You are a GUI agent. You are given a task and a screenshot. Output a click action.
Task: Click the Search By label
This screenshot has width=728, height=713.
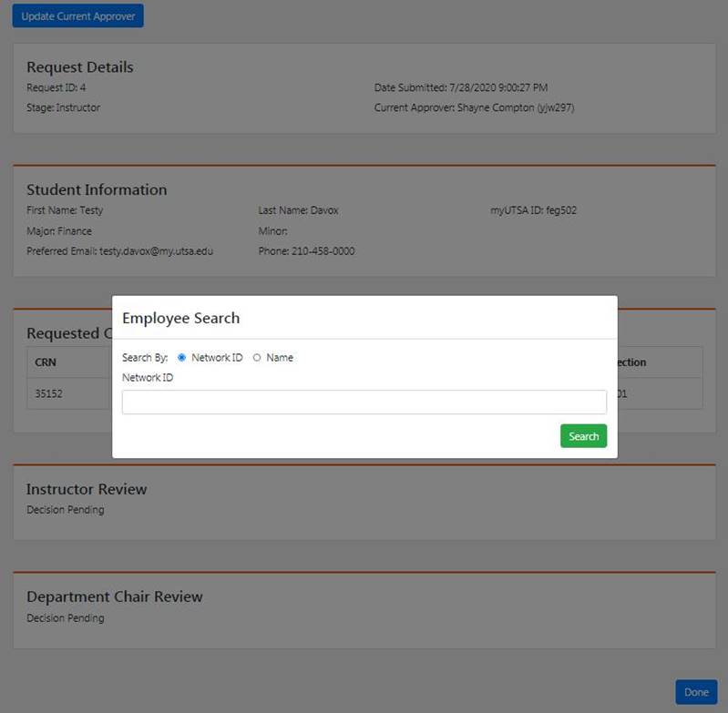click(x=145, y=358)
